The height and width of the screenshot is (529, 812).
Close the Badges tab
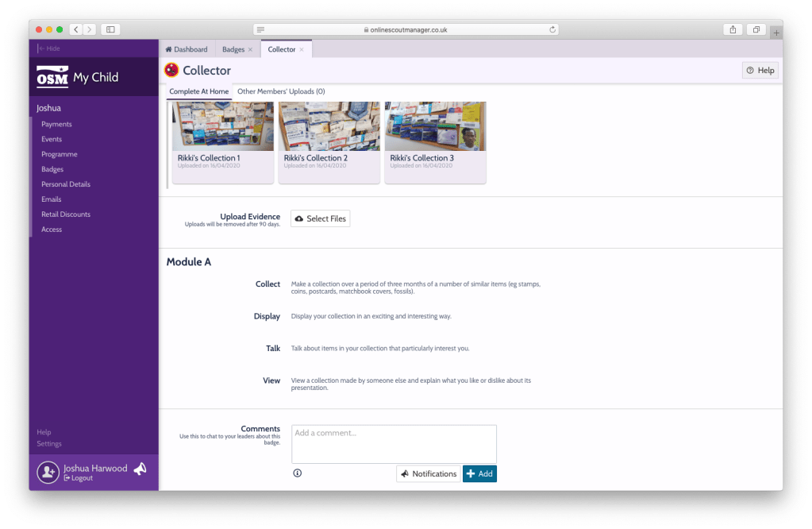click(x=250, y=49)
